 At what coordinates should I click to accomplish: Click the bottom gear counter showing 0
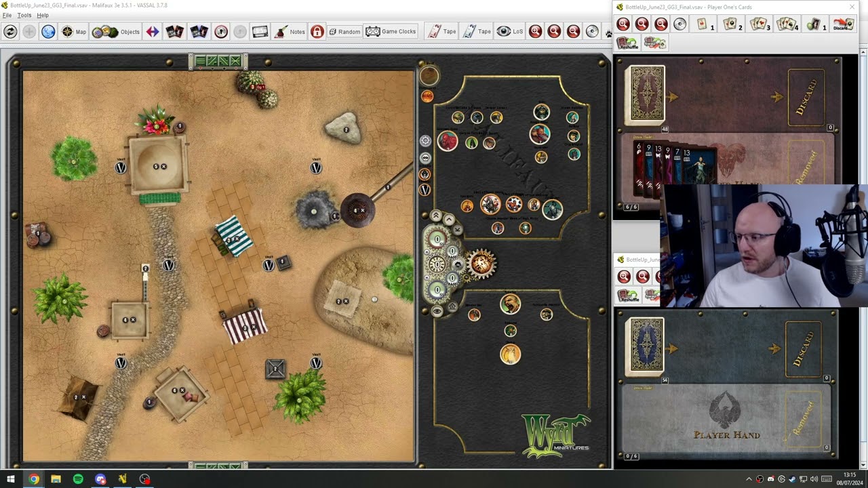437,289
